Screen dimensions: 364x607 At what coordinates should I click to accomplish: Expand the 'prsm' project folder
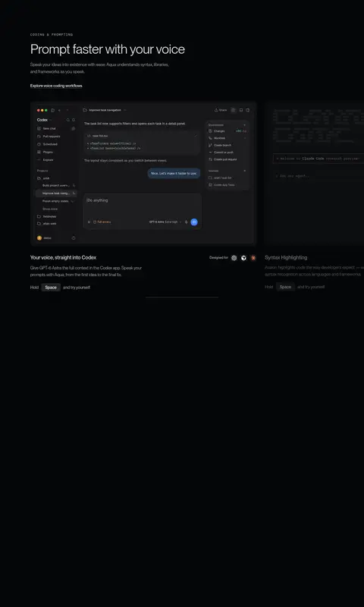coord(43,178)
